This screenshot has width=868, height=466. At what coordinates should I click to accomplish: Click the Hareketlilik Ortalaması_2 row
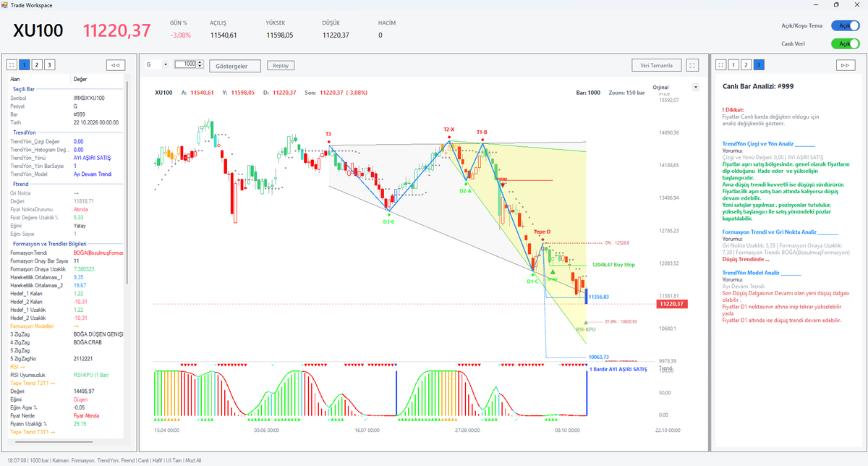66,285
